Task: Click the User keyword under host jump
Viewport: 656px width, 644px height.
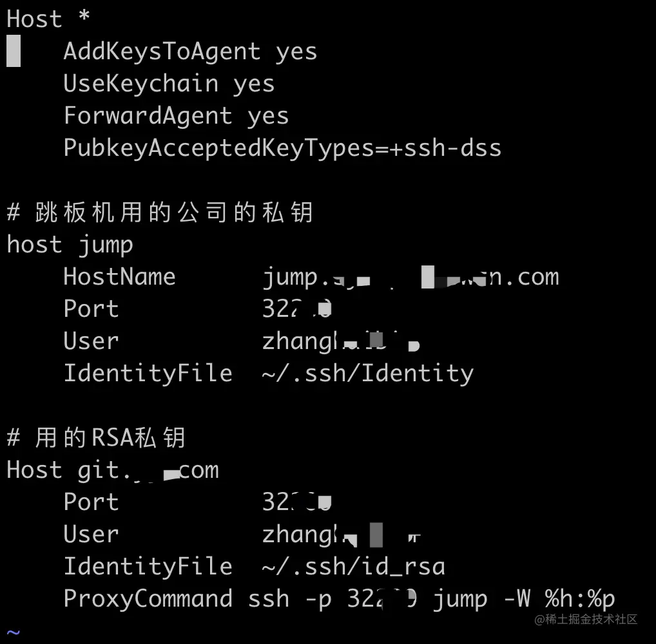Action: [91, 341]
